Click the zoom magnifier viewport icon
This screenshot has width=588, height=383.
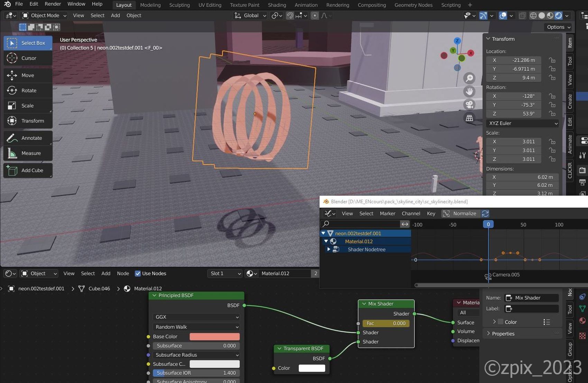point(469,78)
